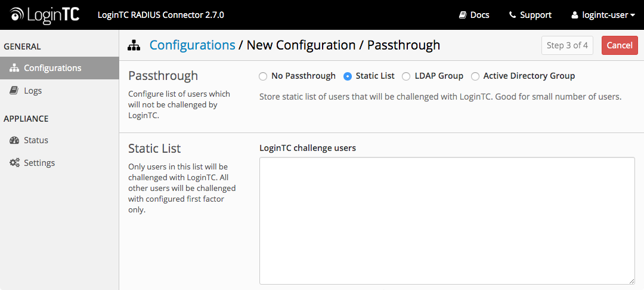
Task: Click the Support phone icon
Action: 512,15
